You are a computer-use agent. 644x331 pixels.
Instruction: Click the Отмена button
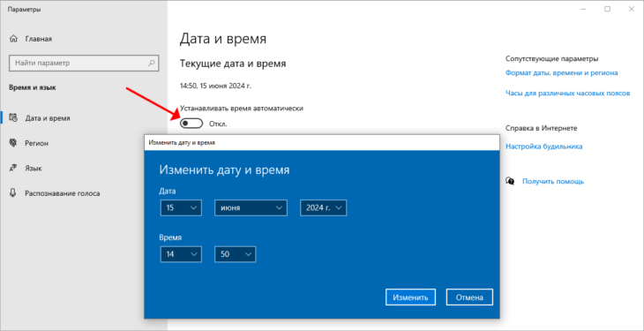[x=469, y=297]
